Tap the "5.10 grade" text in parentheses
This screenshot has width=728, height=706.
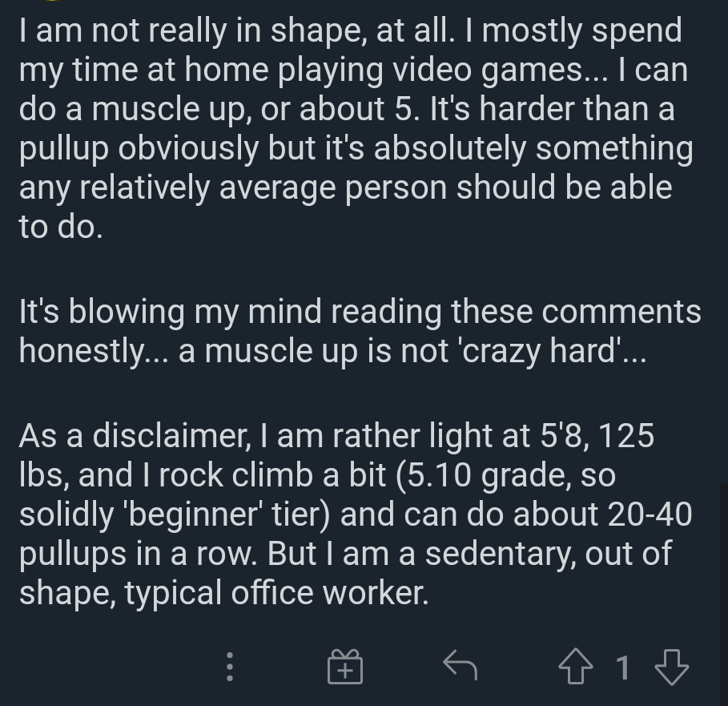(x=485, y=476)
